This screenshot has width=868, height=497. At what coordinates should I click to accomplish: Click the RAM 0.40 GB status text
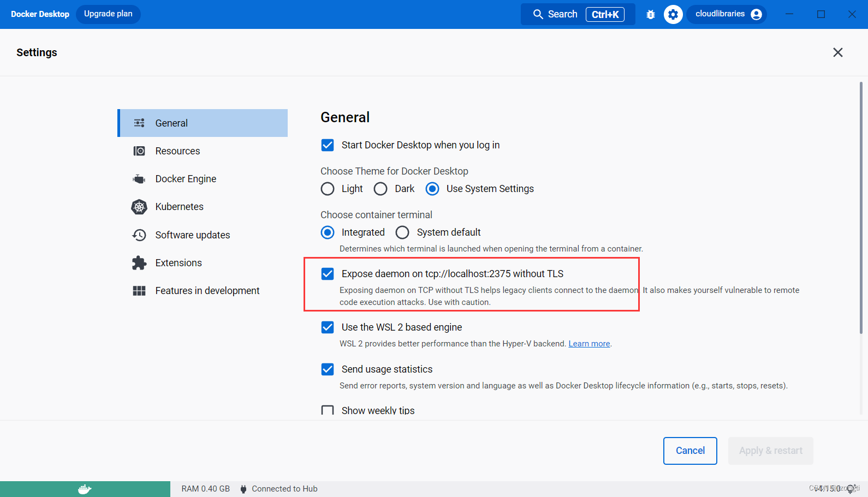[206, 489]
